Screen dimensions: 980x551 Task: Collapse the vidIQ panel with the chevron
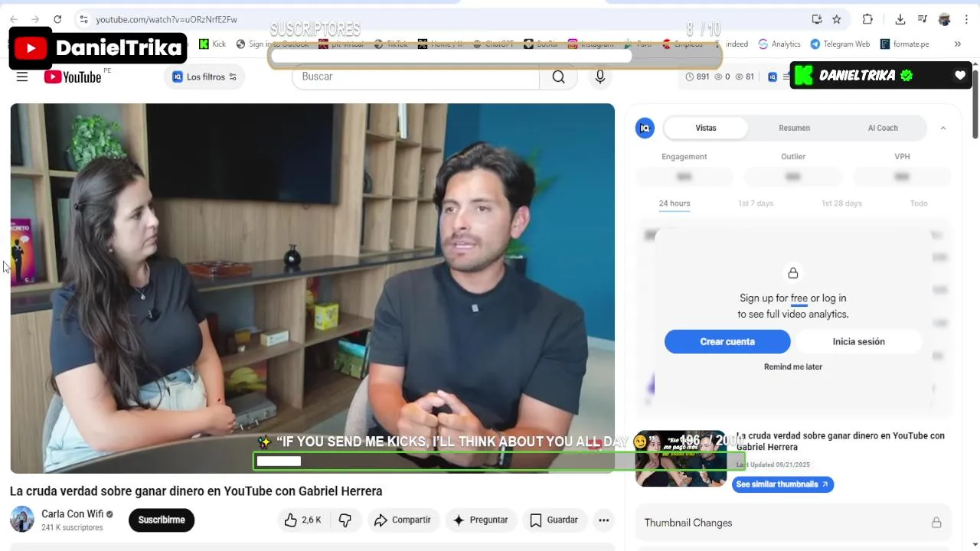pyautogui.click(x=943, y=128)
